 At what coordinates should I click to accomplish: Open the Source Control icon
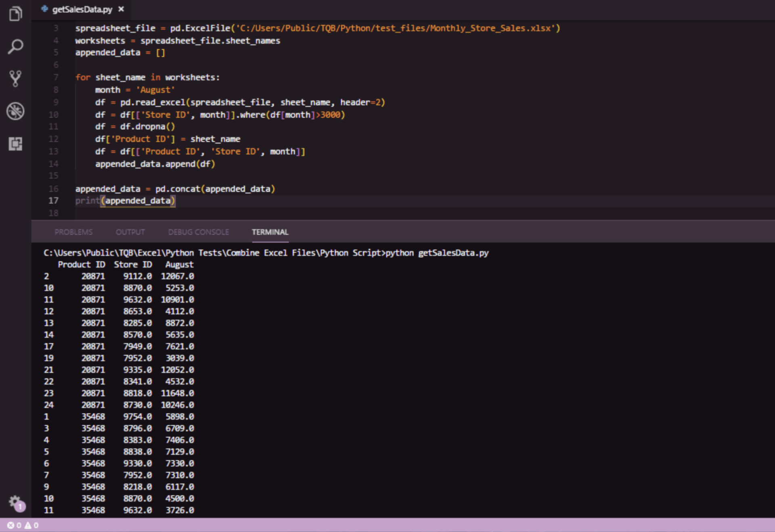click(x=15, y=79)
